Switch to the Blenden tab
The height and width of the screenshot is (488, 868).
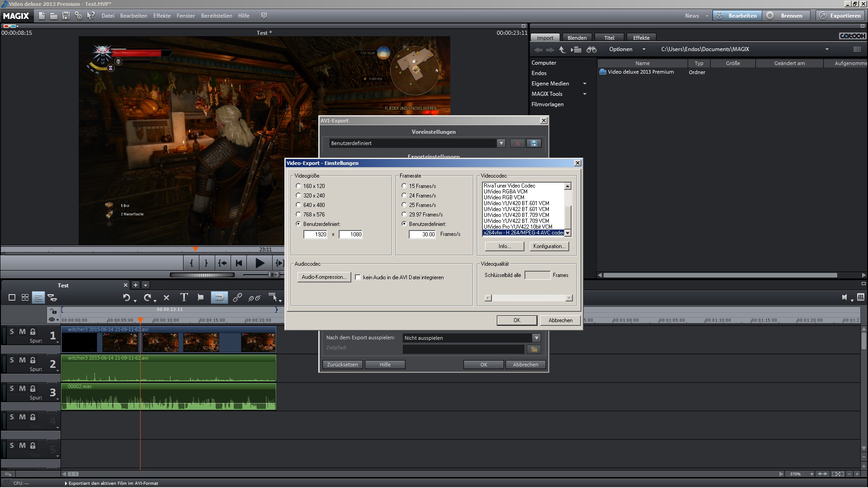pyautogui.click(x=577, y=38)
